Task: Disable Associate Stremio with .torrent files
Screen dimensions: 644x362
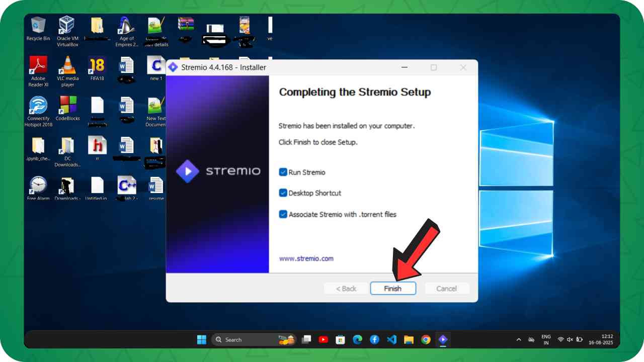Action: pos(283,214)
